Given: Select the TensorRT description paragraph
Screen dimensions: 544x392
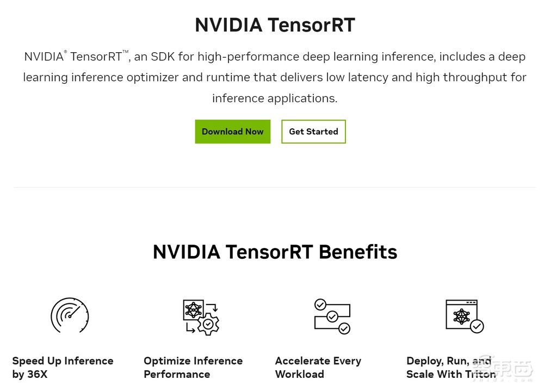Looking at the screenshot, I should 274,77.
